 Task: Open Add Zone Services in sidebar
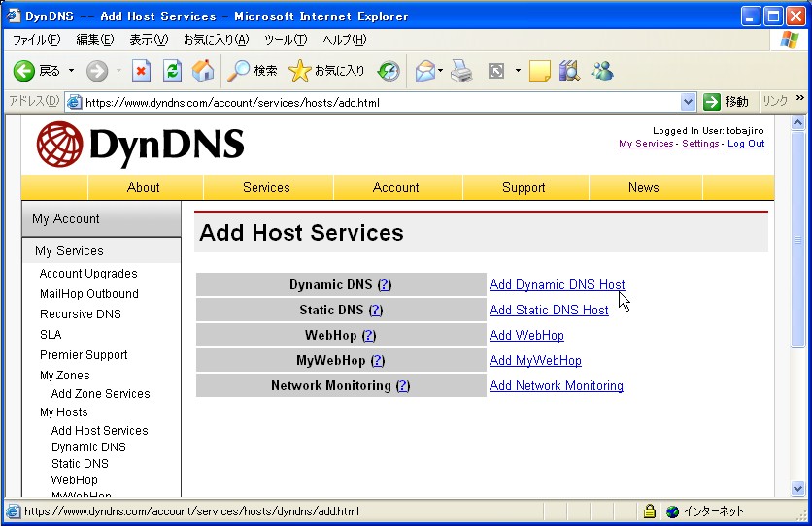(x=100, y=394)
